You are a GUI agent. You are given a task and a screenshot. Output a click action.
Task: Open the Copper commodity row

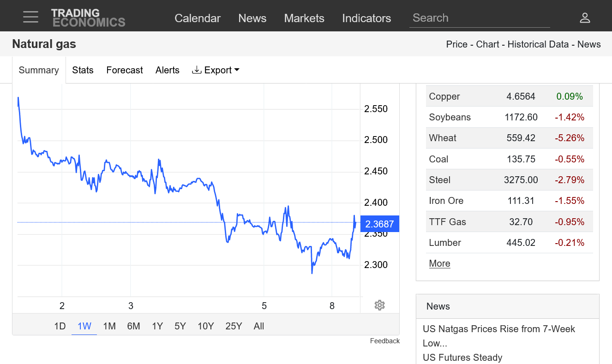coord(509,96)
